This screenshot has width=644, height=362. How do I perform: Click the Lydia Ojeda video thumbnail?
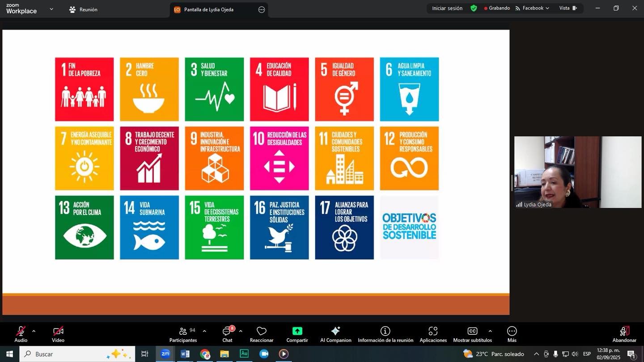(x=577, y=172)
